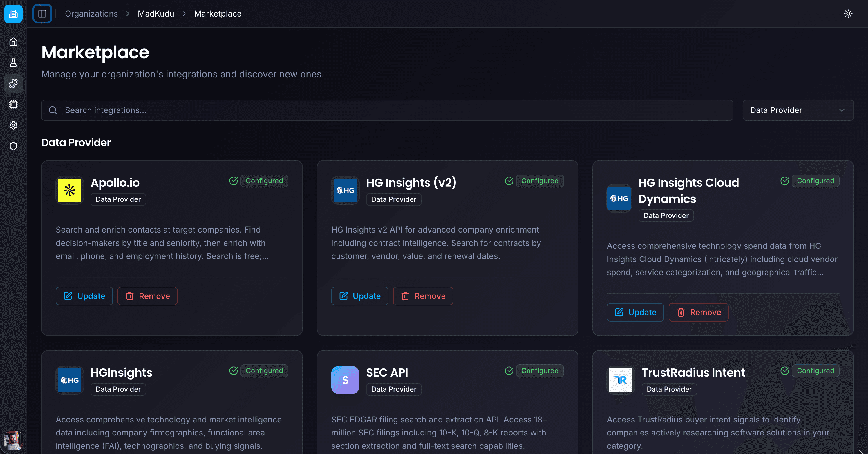Click Update on HG Insights (v2)

click(360, 296)
